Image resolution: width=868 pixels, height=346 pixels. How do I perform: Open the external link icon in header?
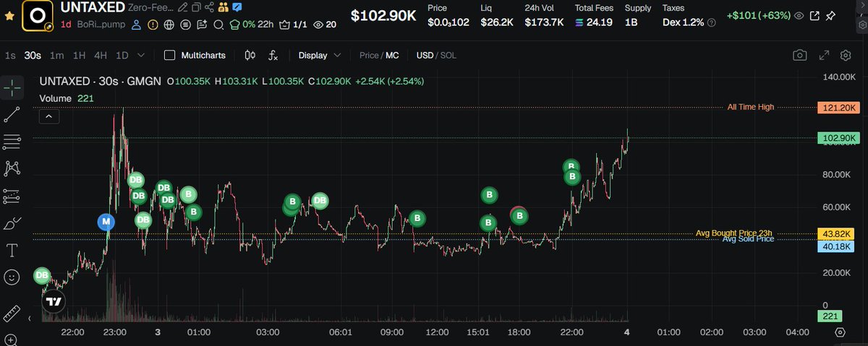pos(814,15)
